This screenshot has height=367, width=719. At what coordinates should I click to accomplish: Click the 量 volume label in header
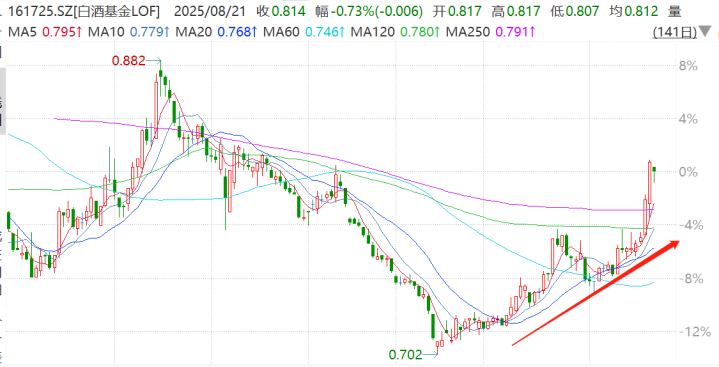pyautogui.click(x=675, y=11)
